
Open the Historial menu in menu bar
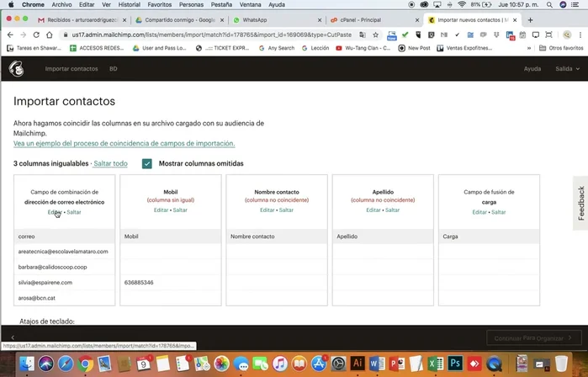(129, 4)
